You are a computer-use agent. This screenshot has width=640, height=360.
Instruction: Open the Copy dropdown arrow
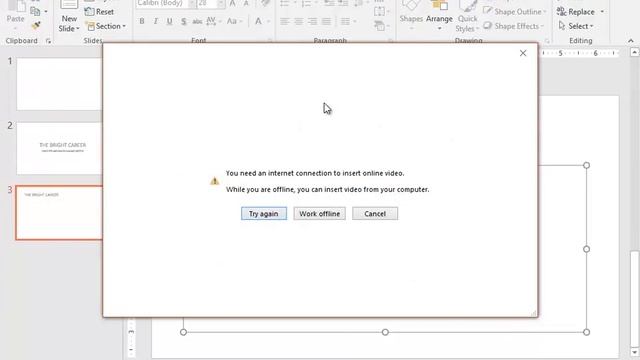[x=46, y=11]
